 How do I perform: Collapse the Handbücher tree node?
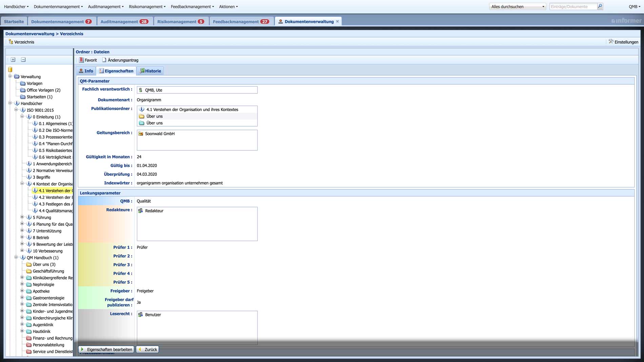point(10,103)
